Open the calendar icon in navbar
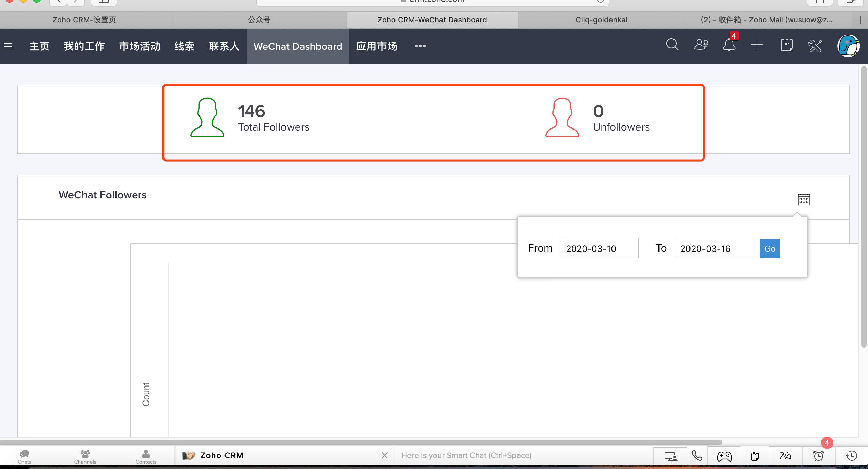The width and height of the screenshot is (868, 469). point(786,45)
